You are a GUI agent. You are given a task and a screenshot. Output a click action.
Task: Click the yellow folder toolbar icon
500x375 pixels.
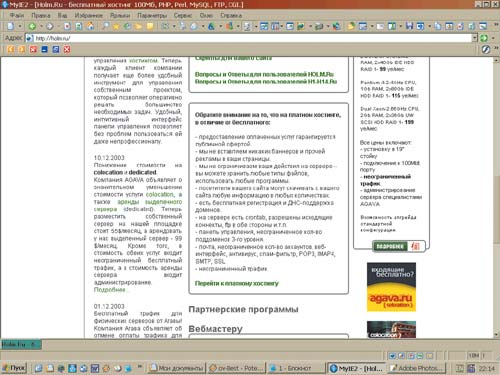tap(139, 26)
